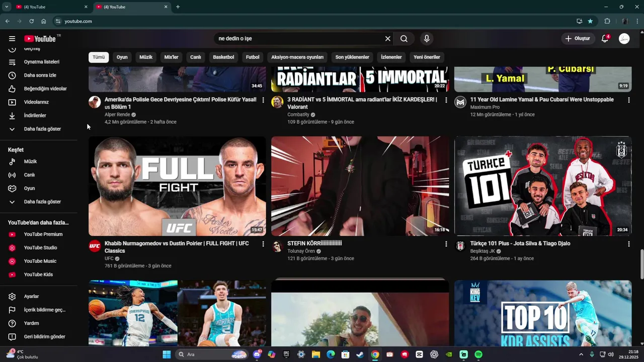Select the Yeni öneriler chip
The height and width of the screenshot is (362, 644).
pyautogui.click(x=427, y=57)
